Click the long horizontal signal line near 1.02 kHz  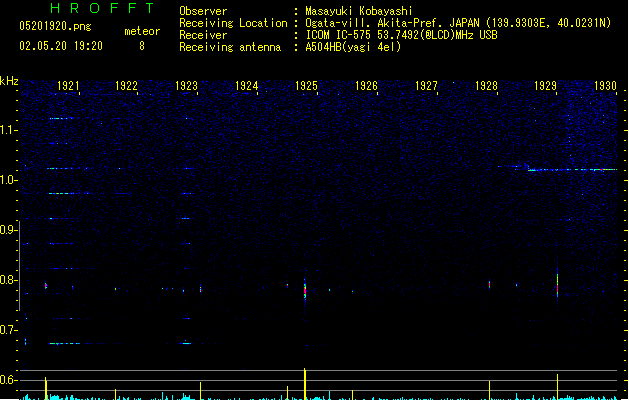point(572,170)
